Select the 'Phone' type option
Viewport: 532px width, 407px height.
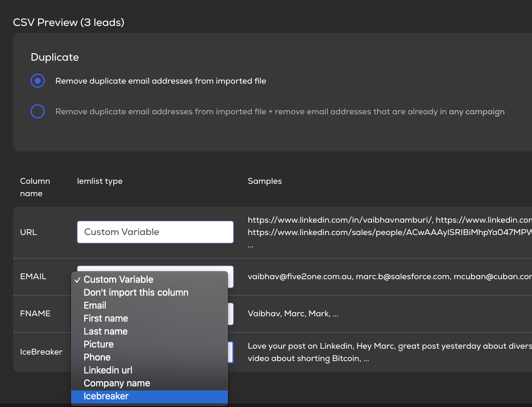(97, 357)
